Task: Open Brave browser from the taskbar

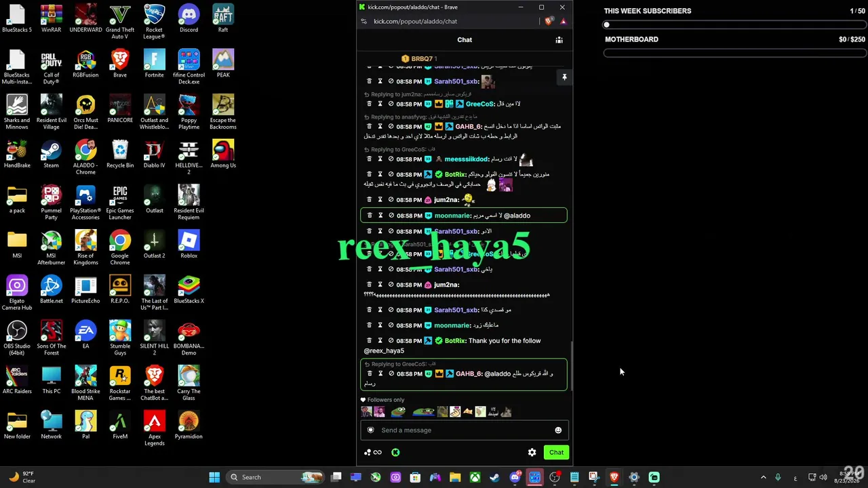Action: [614, 477]
